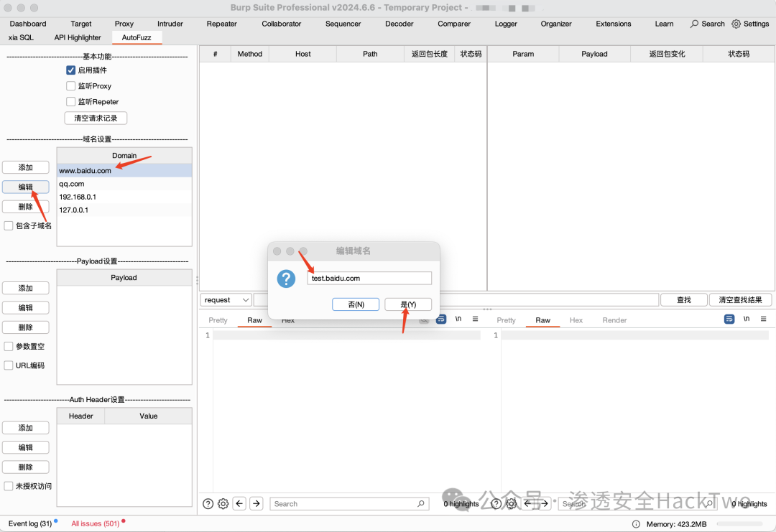Click 添加 in the Auth Header section
Screen dimensions: 776x532
click(x=26, y=428)
